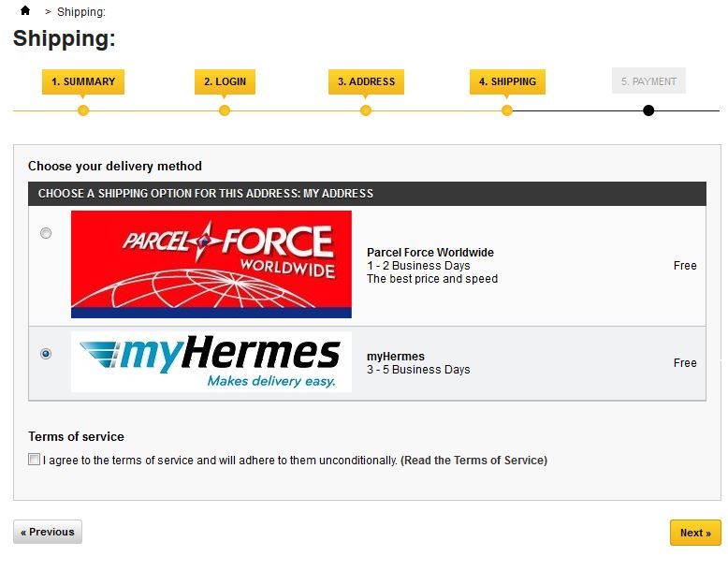Screen dimensions: 728x571
Task: Click the Summary step dot on progress line
Action: [x=83, y=110]
